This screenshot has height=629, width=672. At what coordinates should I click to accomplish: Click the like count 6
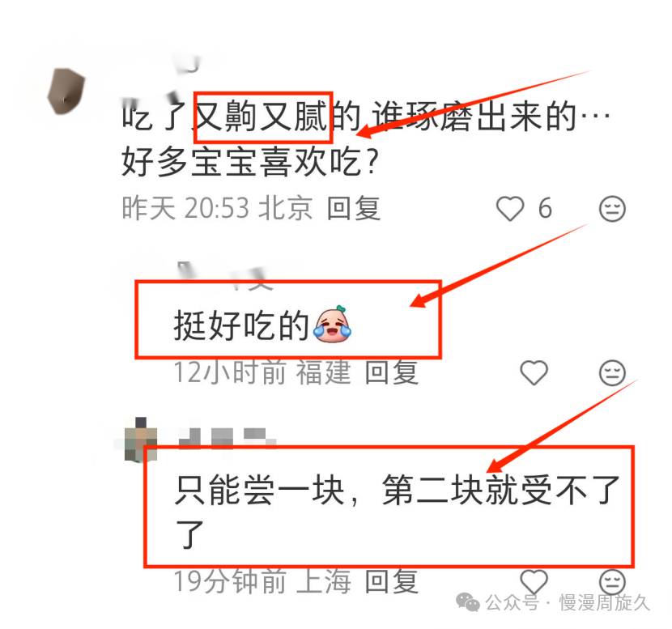coord(545,209)
